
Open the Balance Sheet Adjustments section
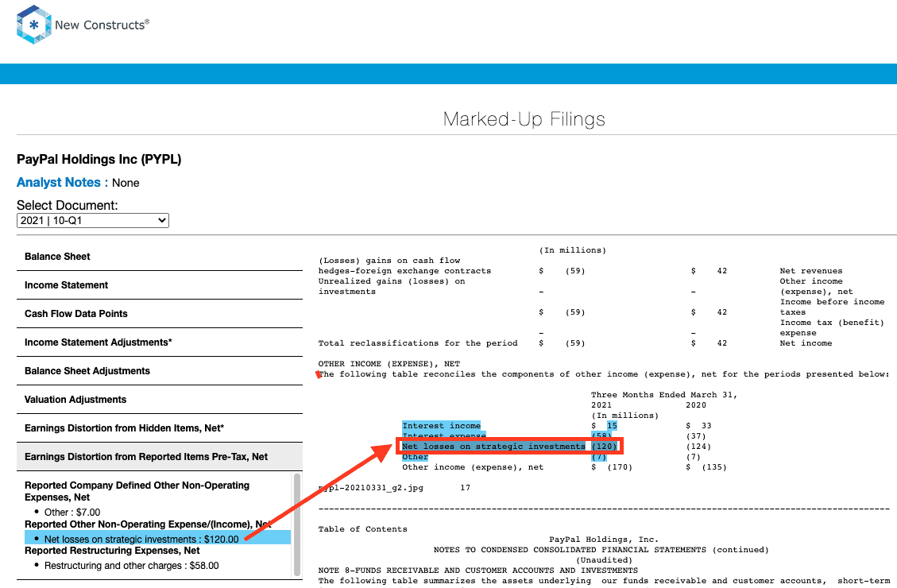(x=160, y=370)
